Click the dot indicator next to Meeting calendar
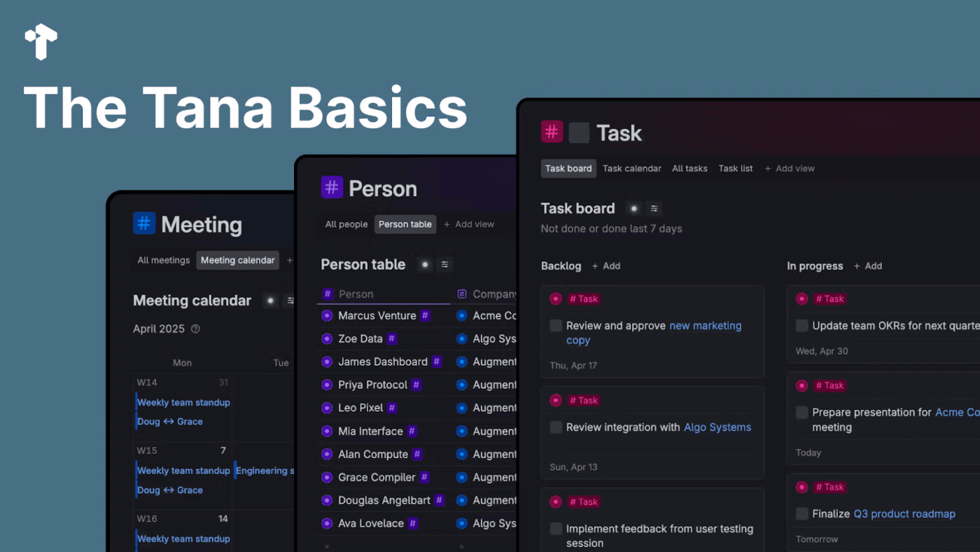This screenshot has height=552, width=980. (x=270, y=300)
